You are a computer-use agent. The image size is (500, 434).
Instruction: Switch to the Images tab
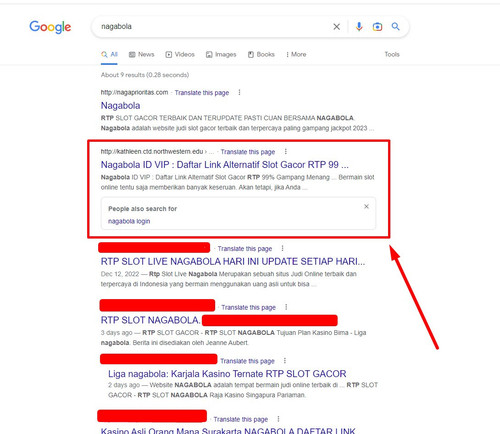click(x=221, y=54)
